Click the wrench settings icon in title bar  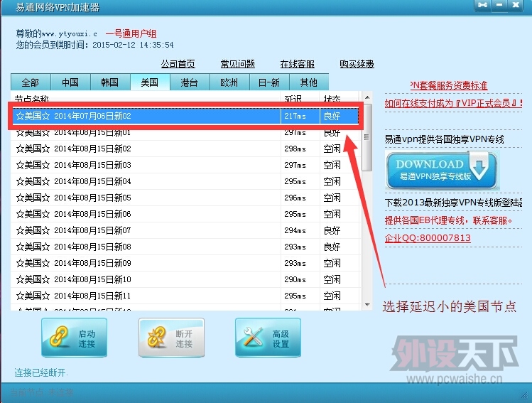click(482, 5)
